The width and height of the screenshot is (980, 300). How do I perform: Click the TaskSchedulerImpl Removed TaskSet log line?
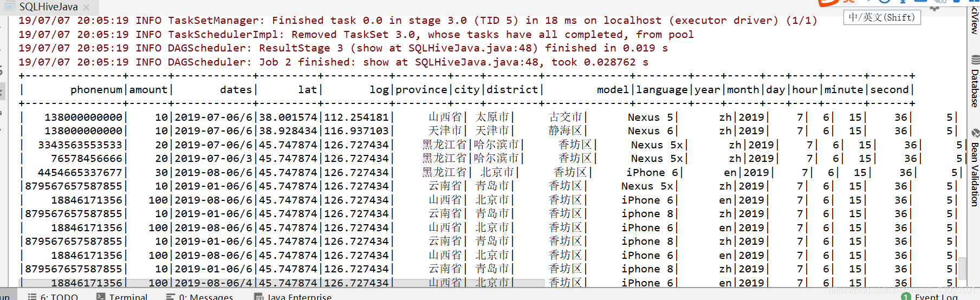[x=356, y=34]
